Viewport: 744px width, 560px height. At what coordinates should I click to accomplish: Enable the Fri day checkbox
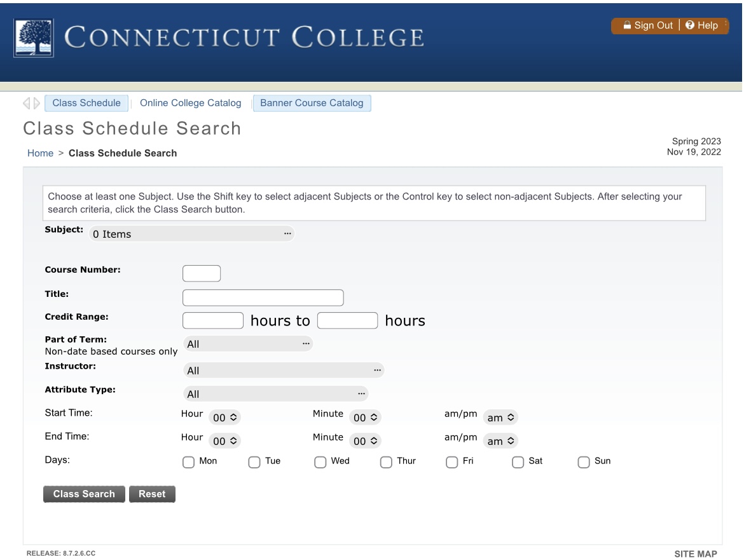[451, 461]
